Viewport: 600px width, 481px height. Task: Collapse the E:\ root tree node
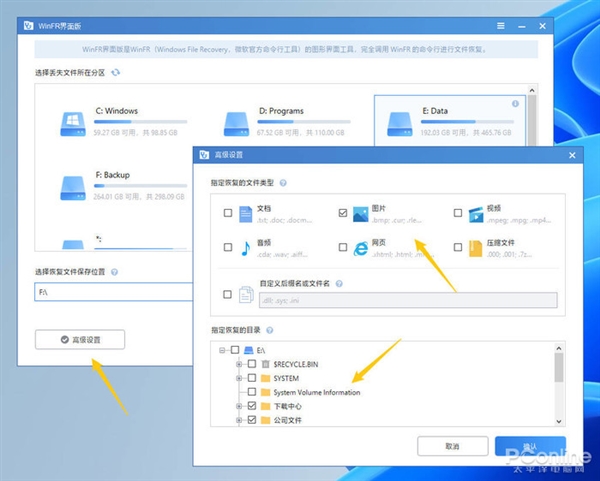(x=222, y=350)
